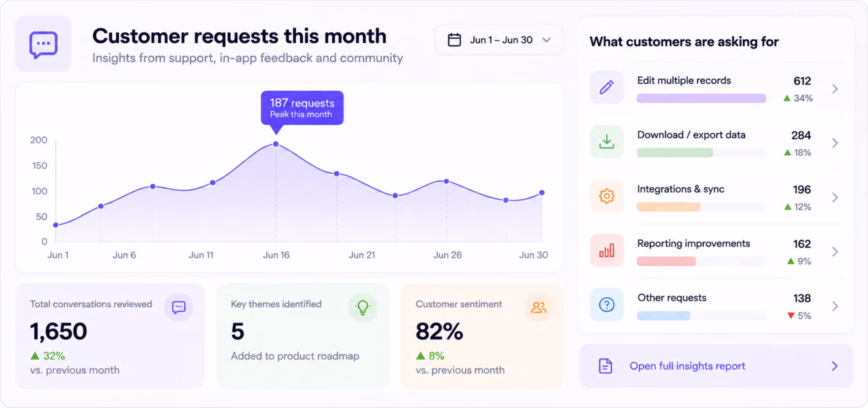
Task: Expand the Other requests chevron
Action: pos(835,306)
